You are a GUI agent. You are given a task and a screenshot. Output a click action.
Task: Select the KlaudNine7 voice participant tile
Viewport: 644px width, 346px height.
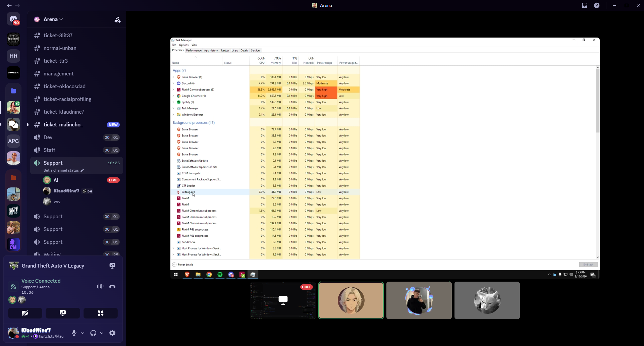[419, 300]
